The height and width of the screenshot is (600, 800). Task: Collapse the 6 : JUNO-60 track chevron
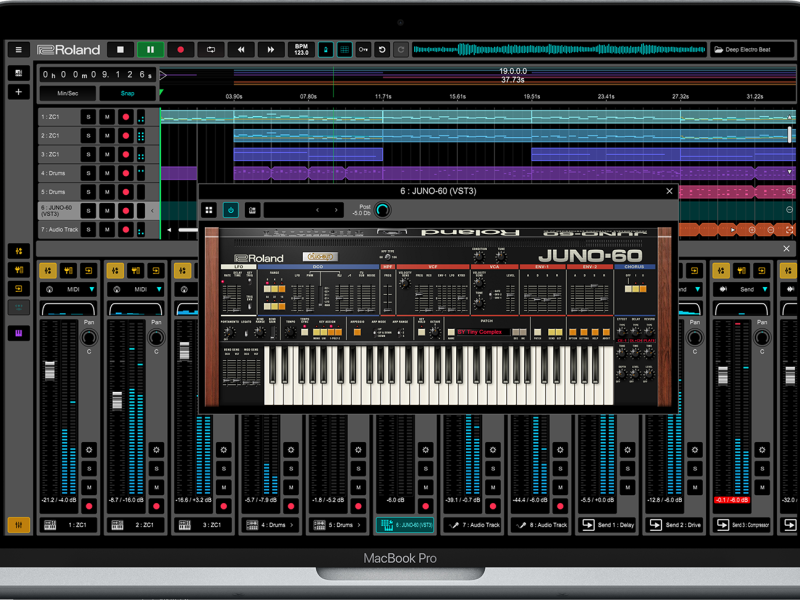coord(152,211)
